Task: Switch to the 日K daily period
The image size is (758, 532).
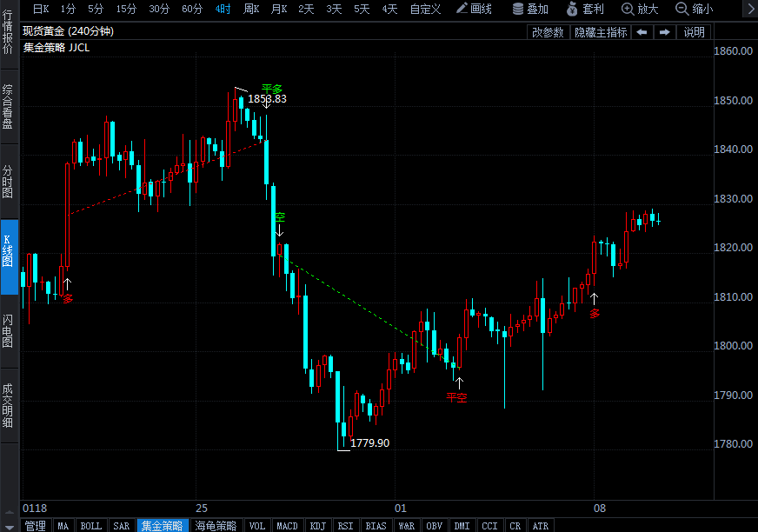Action: point(41,9)
